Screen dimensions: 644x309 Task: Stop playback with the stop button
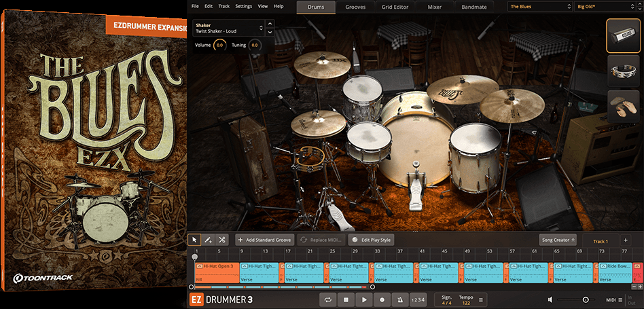346,300
